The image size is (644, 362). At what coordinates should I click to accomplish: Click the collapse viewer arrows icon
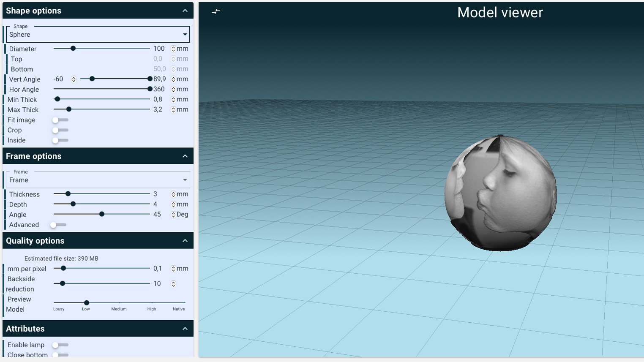click(216, 11)
